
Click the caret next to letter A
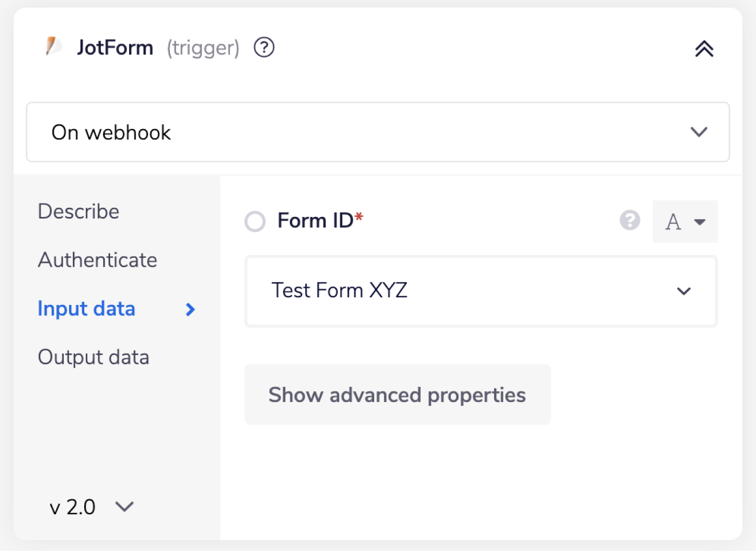point(700,222)
